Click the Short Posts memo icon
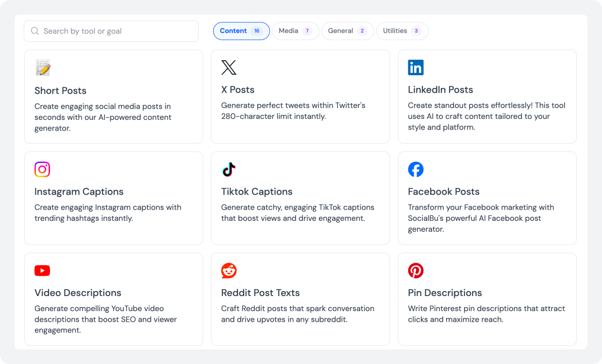This screenshot has width=602, height=364. click(43, 67)
